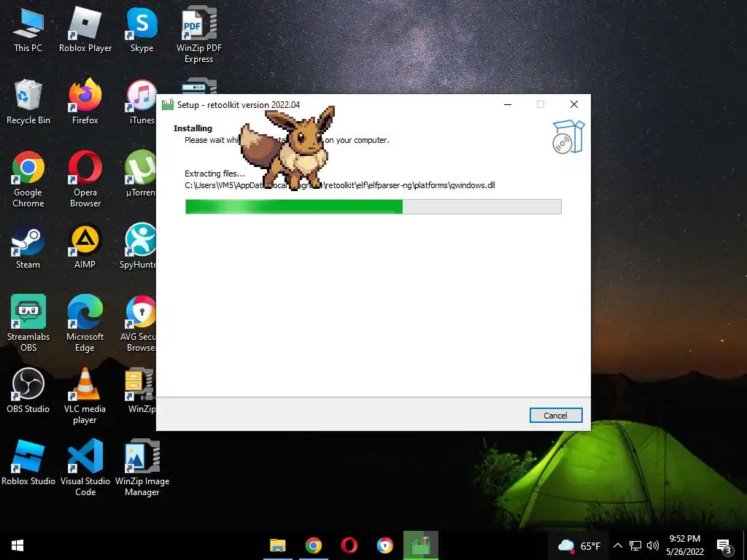Open Microsoft Edge desktop shortcut

point(85,323)
